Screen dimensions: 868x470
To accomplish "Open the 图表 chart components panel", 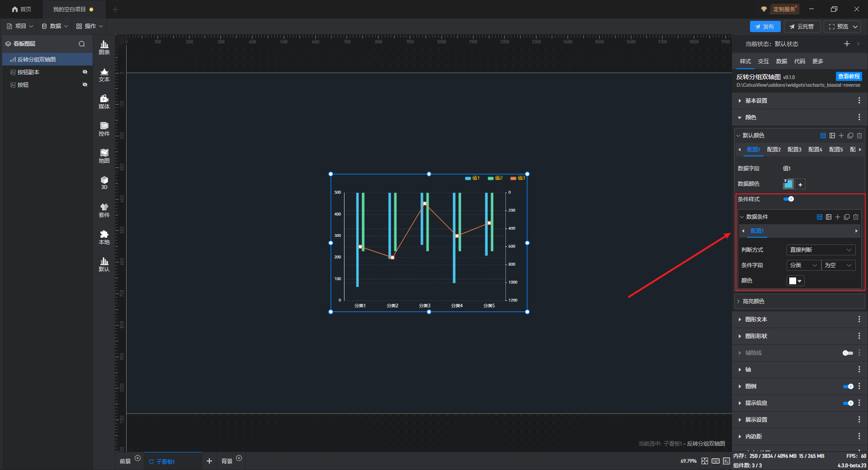I will [104, 47].
